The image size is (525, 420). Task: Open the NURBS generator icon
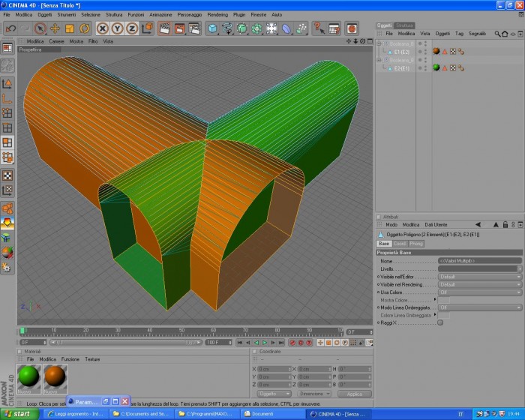tap(241, 28)
